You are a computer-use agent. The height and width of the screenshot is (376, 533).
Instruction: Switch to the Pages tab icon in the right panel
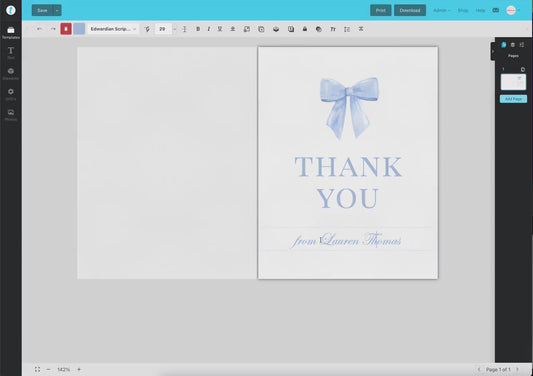[503, 45]
